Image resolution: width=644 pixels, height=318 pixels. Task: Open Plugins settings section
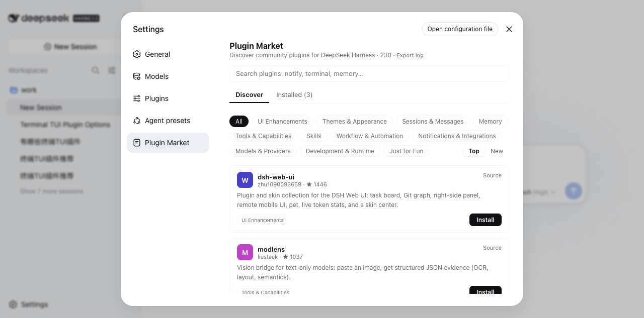168,98
